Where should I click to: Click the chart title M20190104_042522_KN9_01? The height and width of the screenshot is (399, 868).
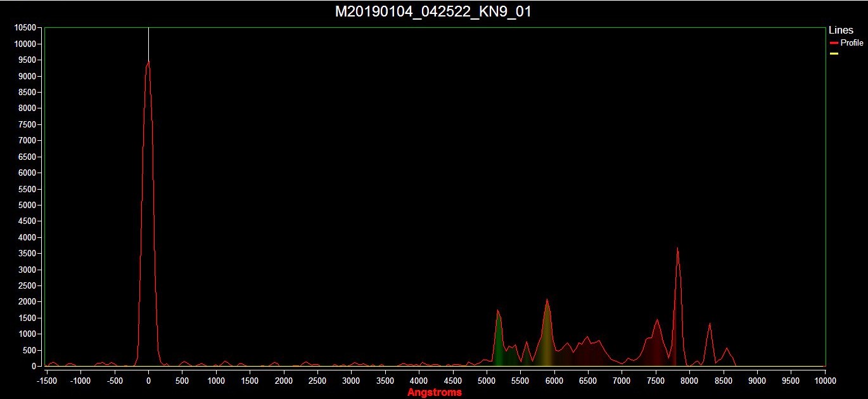coord(433,11)
